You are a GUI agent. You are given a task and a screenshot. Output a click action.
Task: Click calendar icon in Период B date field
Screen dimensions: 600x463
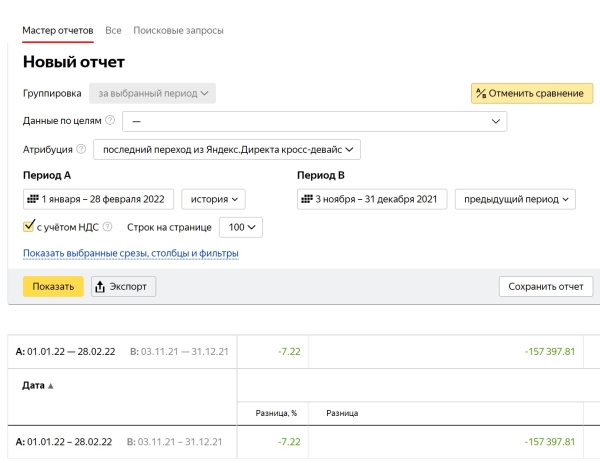coord(307,199)
